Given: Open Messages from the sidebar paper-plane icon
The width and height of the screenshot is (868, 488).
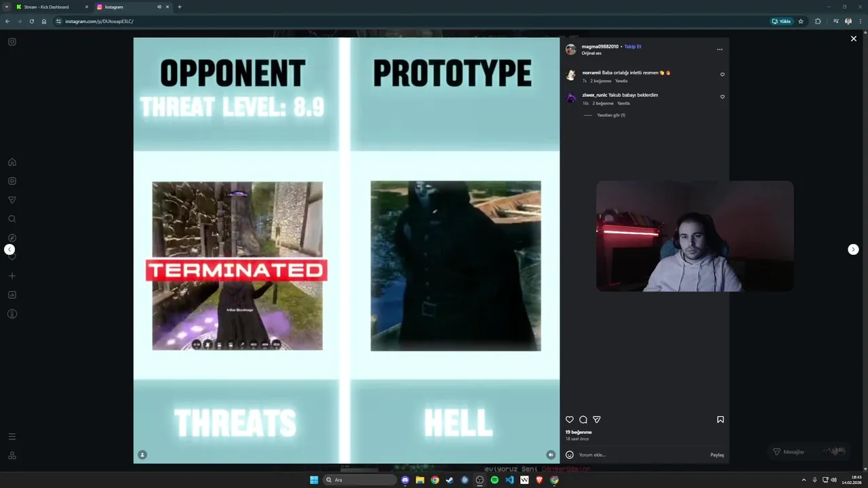Looking at the screenshot, I should (x=12, y=200).
